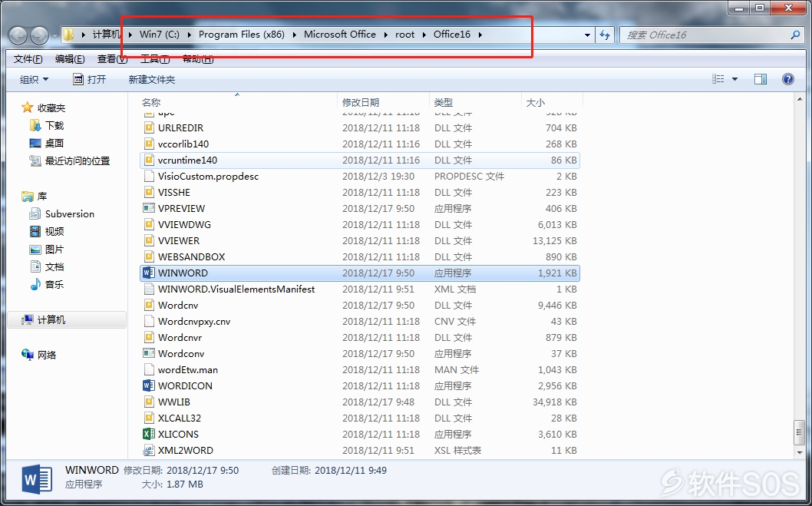Select Win7 (C:) in breadcrumb path

pos(160,35)
